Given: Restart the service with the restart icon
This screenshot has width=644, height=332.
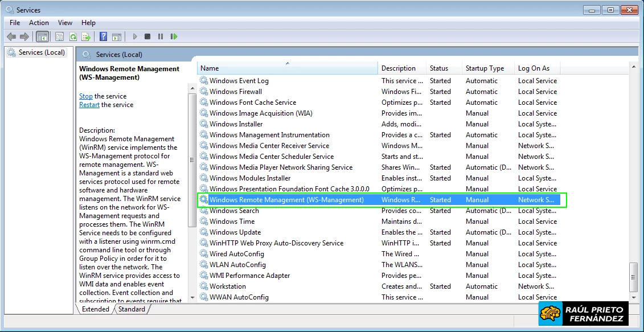Looking at the screenshot, I should click(x=174, y=36).
